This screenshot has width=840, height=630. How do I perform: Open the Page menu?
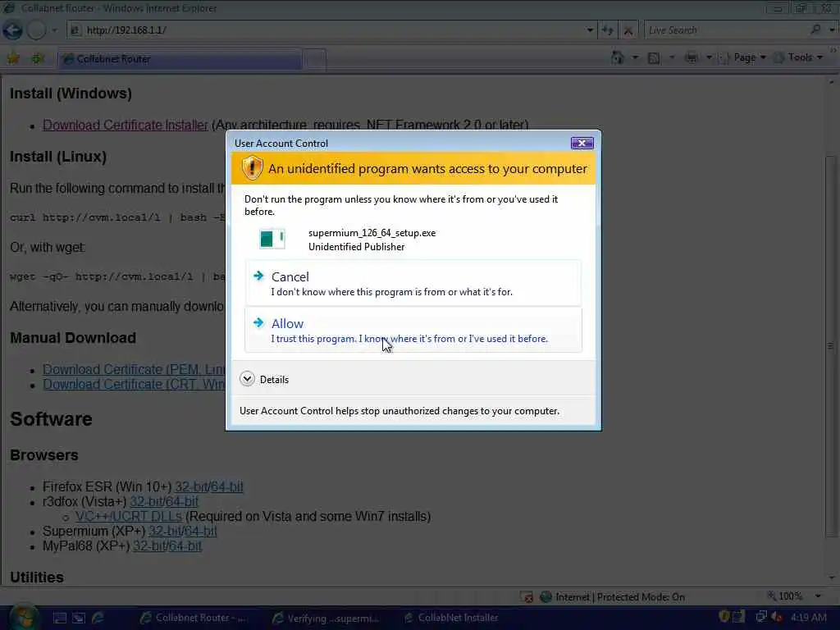(x=742, y=57)
